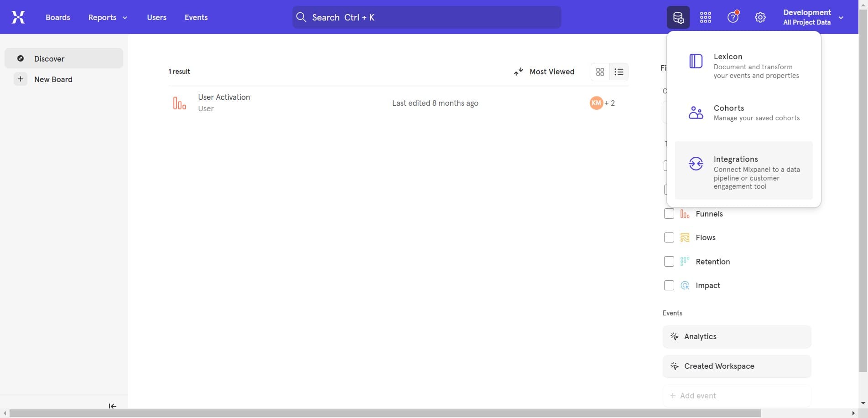Switch to list view layout
This screenshot has width=868, height=418.
[x=619, y=72]
